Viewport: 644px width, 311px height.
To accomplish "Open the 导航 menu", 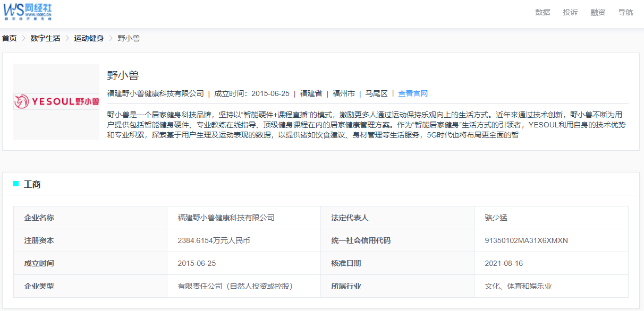I will click(625, 12).
